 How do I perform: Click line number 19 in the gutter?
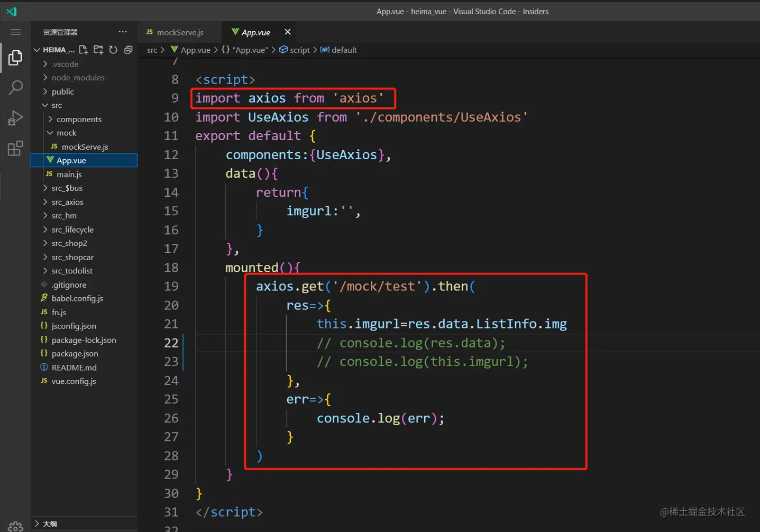(171, 287)
